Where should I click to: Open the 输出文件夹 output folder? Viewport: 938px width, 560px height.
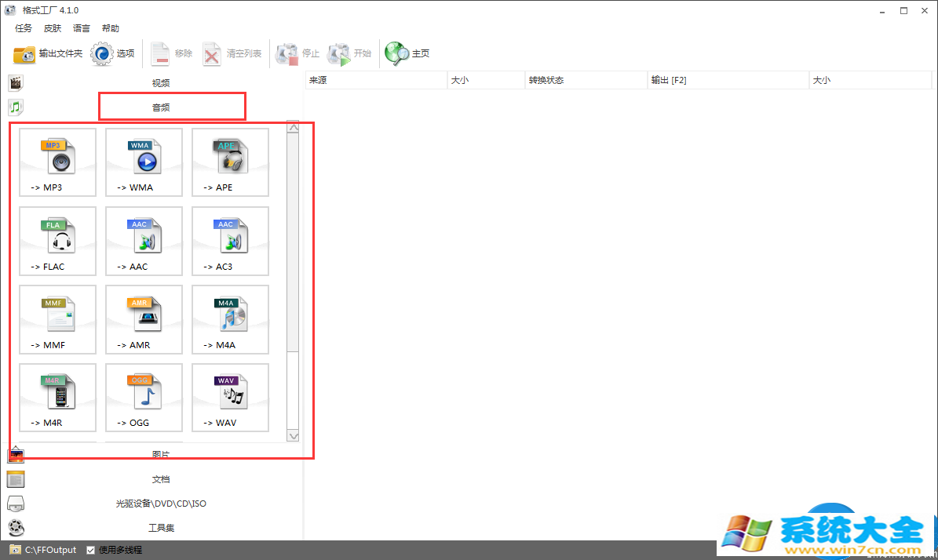(48, 54)
